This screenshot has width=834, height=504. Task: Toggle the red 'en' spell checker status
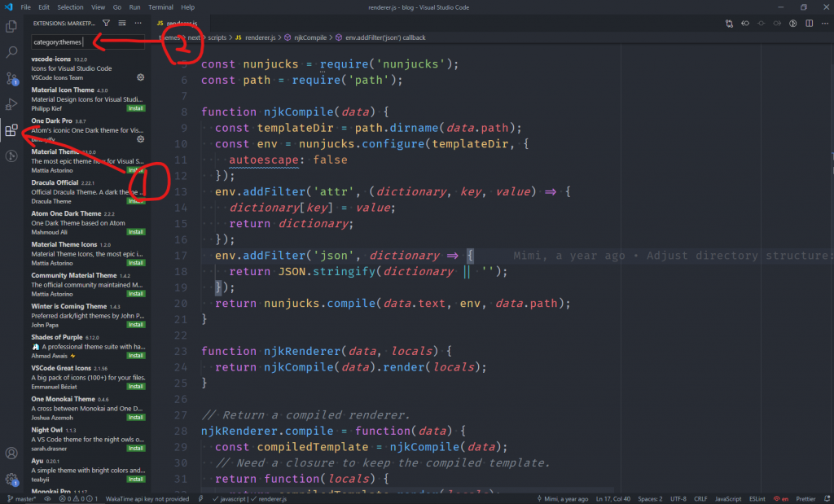pyautogui.click(x=781, y=498)
